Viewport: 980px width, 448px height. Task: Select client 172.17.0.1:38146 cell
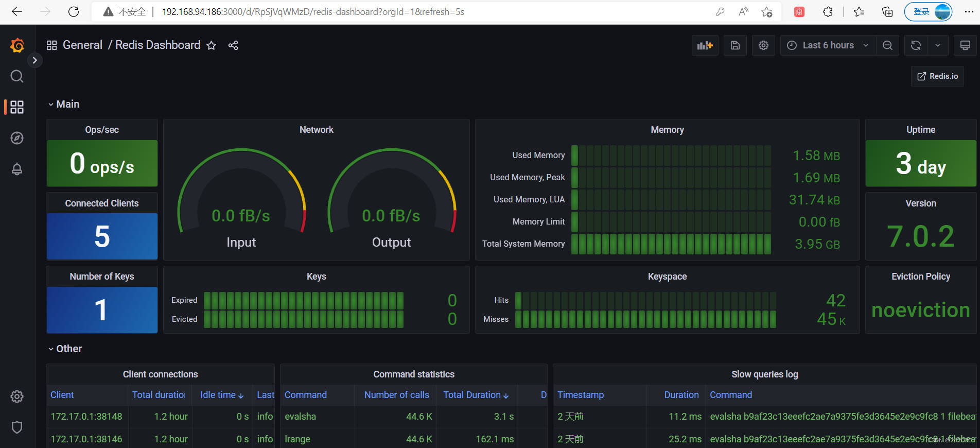[86, 439]
